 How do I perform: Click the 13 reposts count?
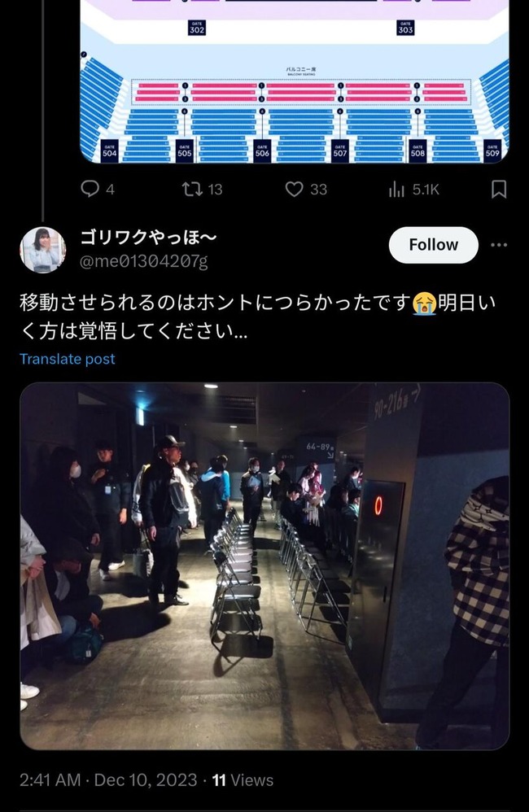pyautogui.click(x=215, y=190)
